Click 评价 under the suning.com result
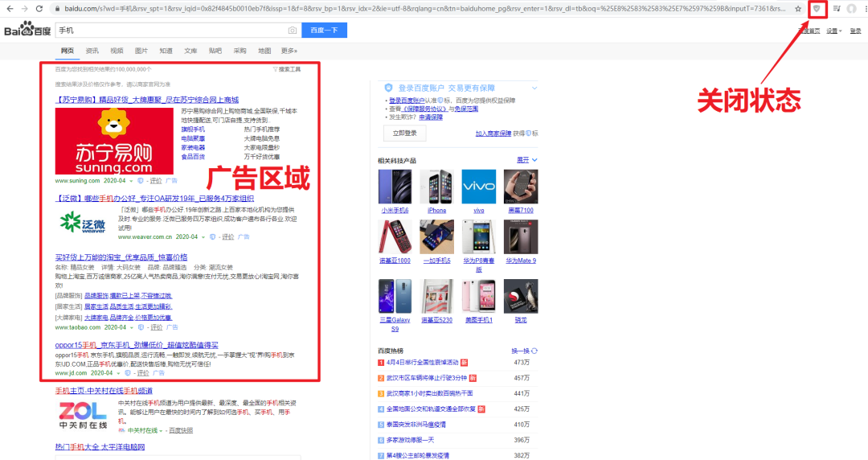The image size is (868, 460). click(156, 181)
